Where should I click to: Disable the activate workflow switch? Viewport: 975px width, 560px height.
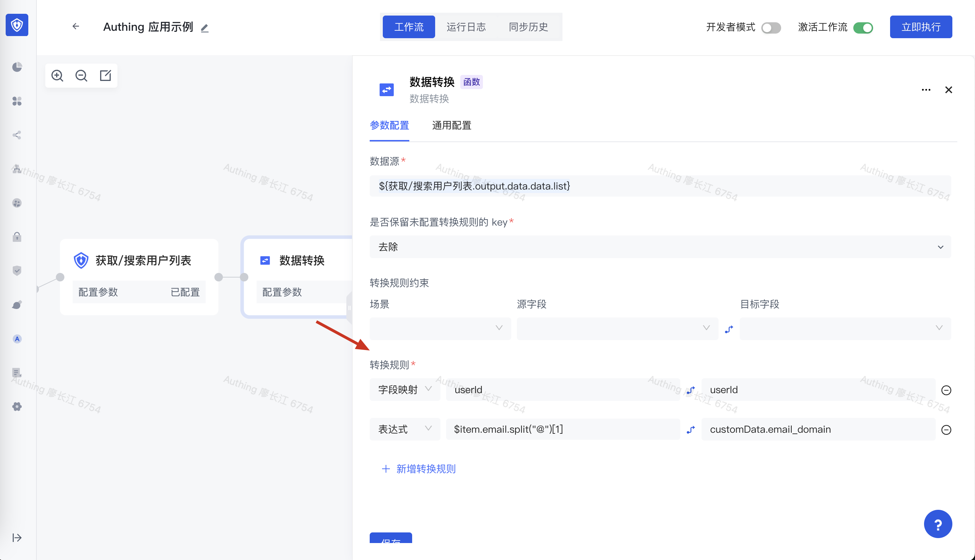862,28
